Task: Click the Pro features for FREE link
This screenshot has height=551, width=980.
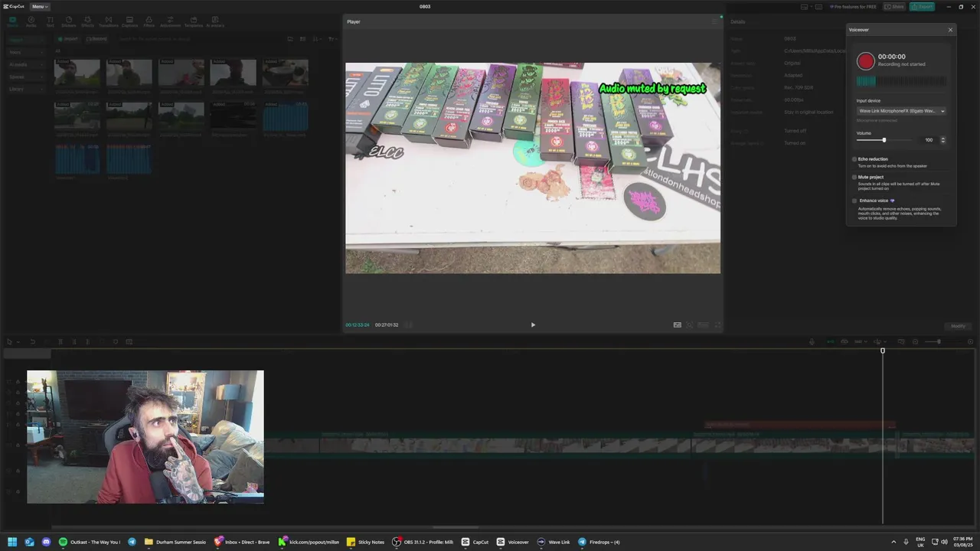Action: point(853,6)
